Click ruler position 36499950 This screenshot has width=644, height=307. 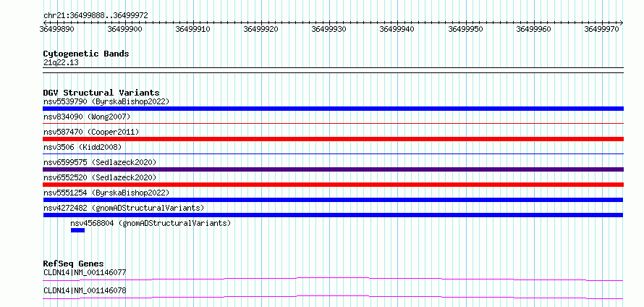coord(465,29)
